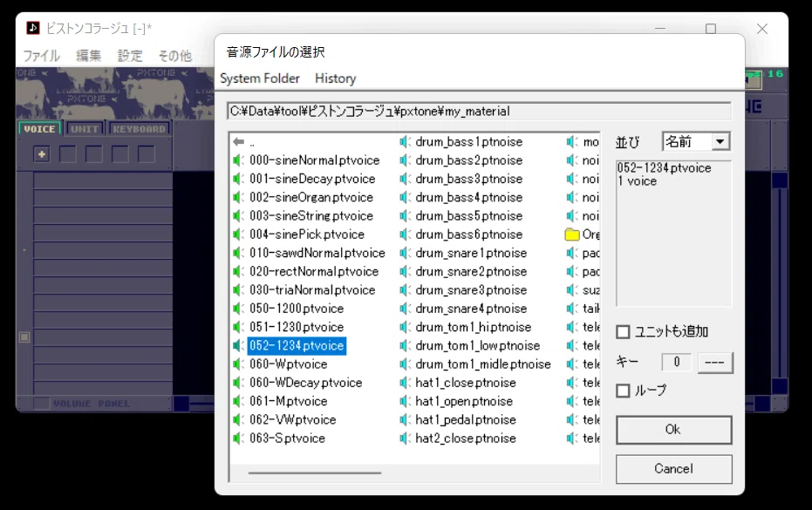Viewport: 812px width, 510px height.
Task: Select drum_bass3.ptnoise in the file list
Action: click(468, 179)
